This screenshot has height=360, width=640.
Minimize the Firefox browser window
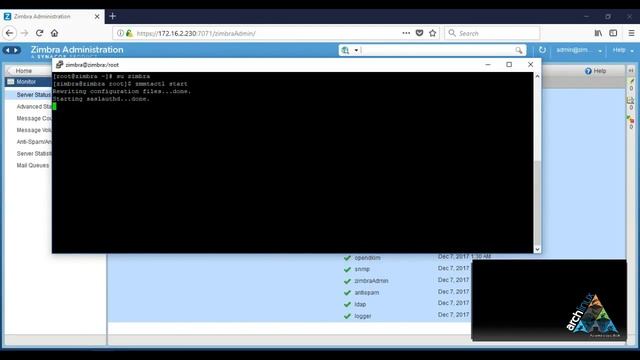pyautogui.click(x=586, y=17)
